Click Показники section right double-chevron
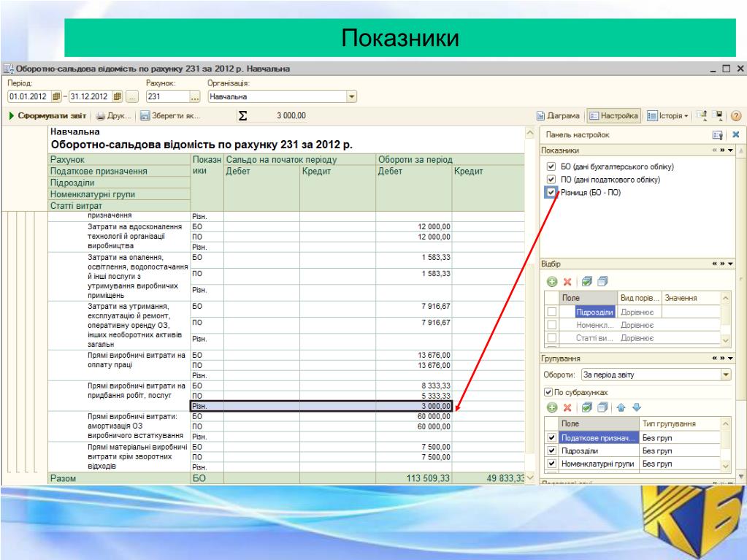Screen dimensions: 747x560 723,150
